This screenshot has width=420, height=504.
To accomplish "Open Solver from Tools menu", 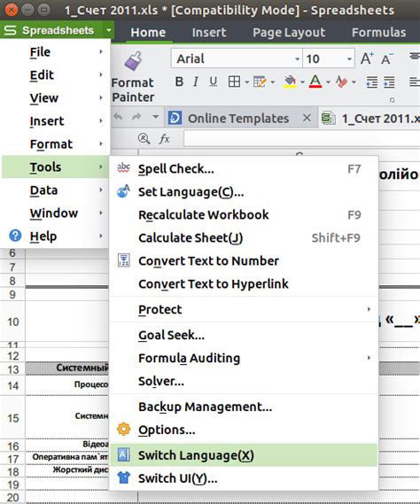I will click(244, 381).
